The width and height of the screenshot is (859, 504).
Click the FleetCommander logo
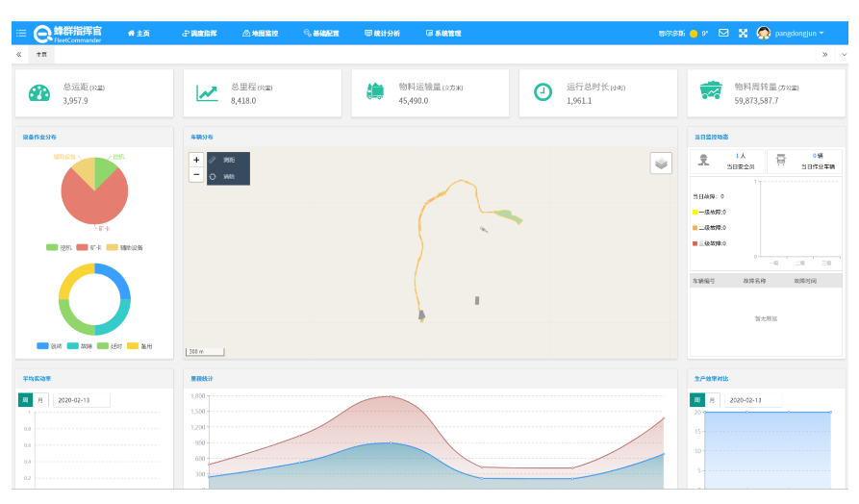tap(68, 34)
